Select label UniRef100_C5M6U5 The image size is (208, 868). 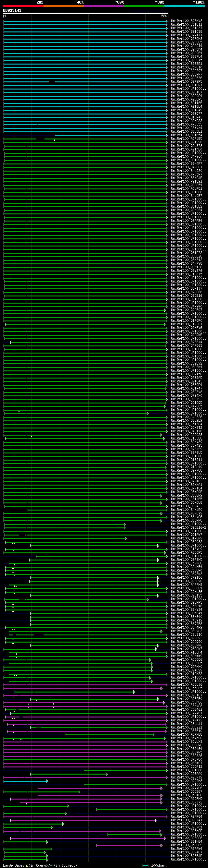187,689
